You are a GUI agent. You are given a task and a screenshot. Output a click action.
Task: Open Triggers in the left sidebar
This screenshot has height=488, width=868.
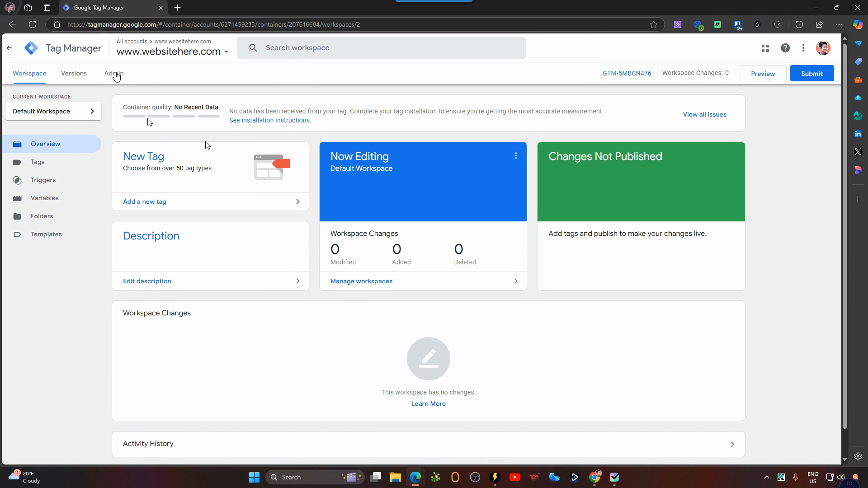point(52,180)
